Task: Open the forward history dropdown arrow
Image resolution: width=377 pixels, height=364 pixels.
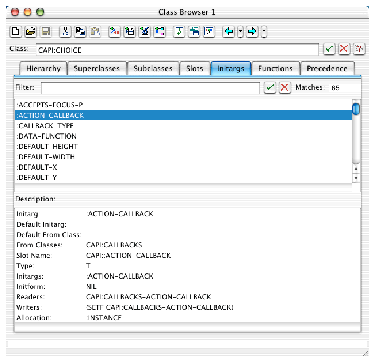Action: click(264, 32)
